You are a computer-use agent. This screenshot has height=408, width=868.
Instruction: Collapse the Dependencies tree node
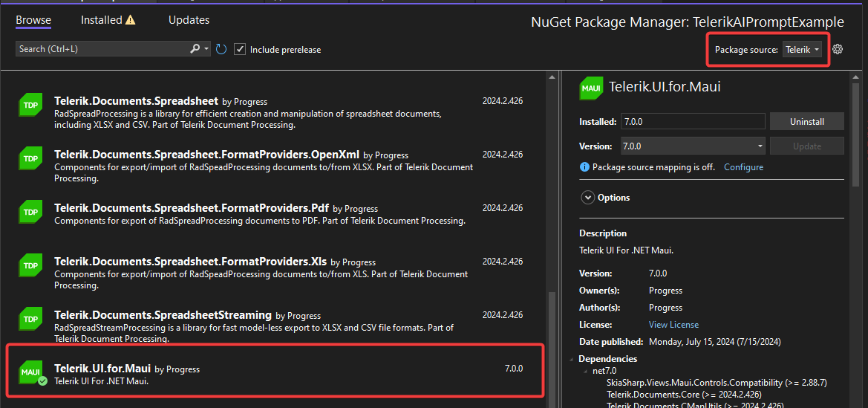point(573,359)
